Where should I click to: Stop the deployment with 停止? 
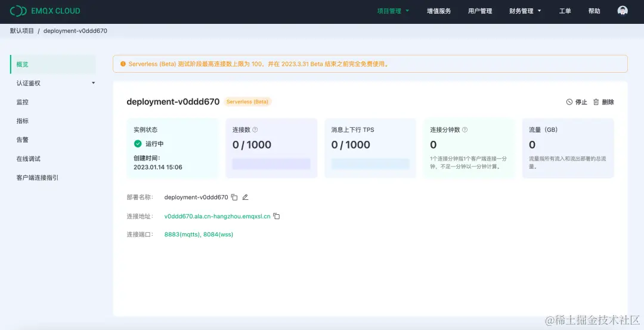(x=577, y=102)
